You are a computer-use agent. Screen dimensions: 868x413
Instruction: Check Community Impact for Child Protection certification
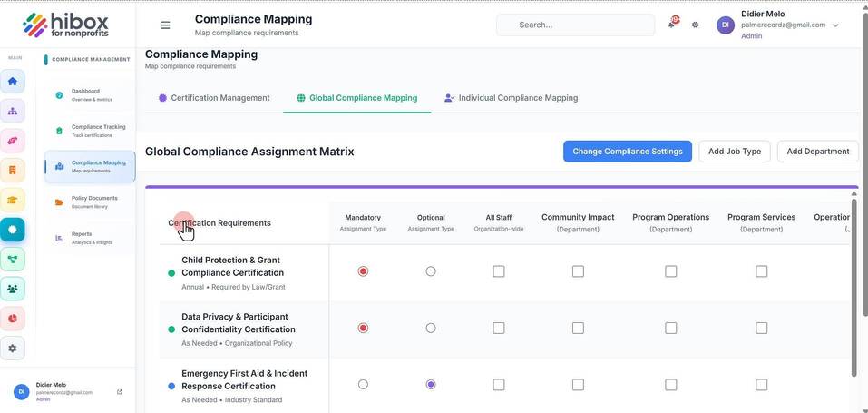pyautogui.click(x=578, y=271)
